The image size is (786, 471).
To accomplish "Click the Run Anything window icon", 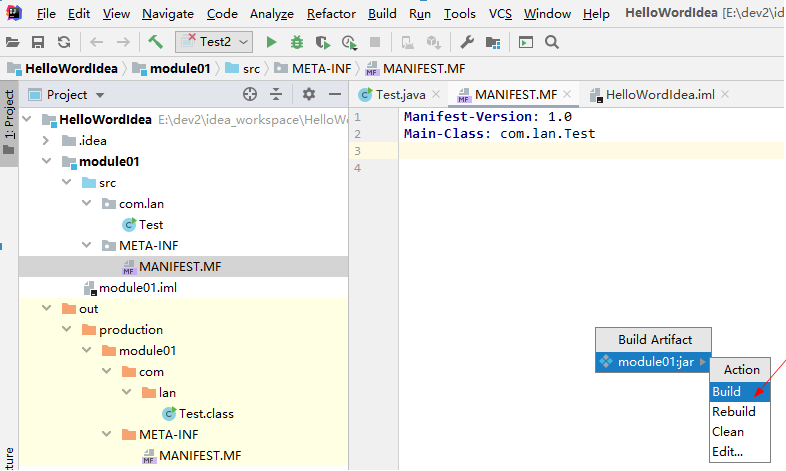I will click(526, 42).
